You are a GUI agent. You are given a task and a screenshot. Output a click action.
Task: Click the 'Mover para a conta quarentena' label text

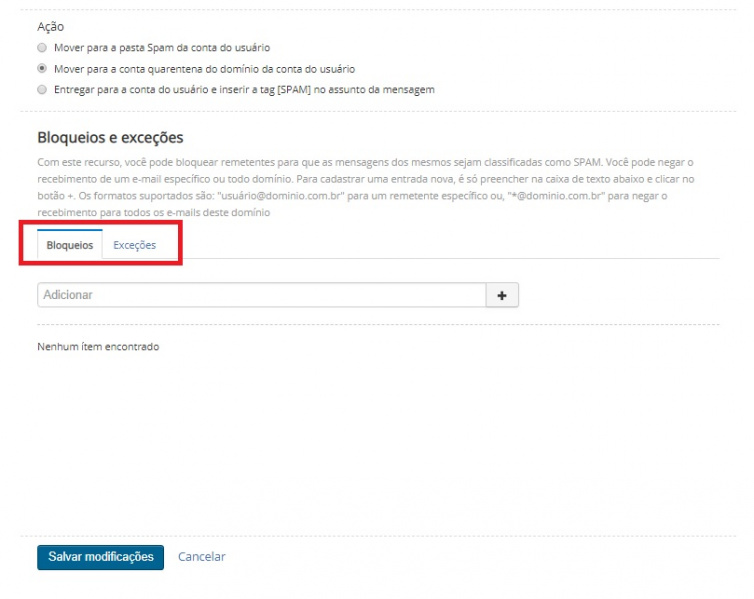coord(204,69)
